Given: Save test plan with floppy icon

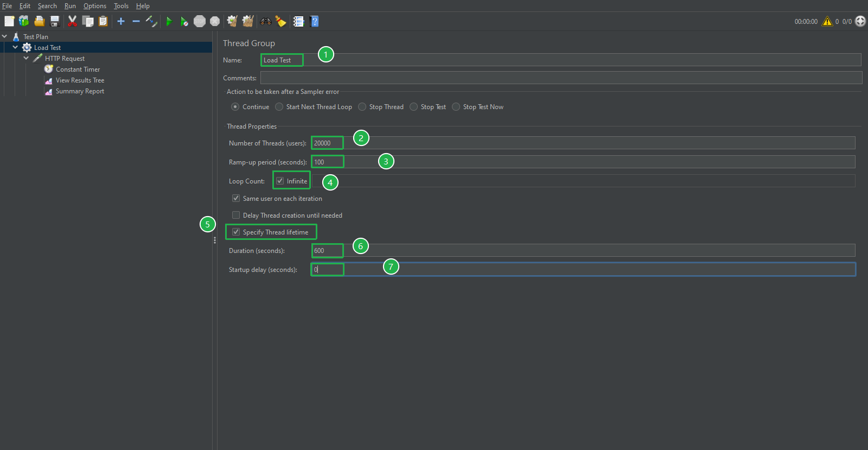Looking at the screenshot, I should click(x=55, y=21).
